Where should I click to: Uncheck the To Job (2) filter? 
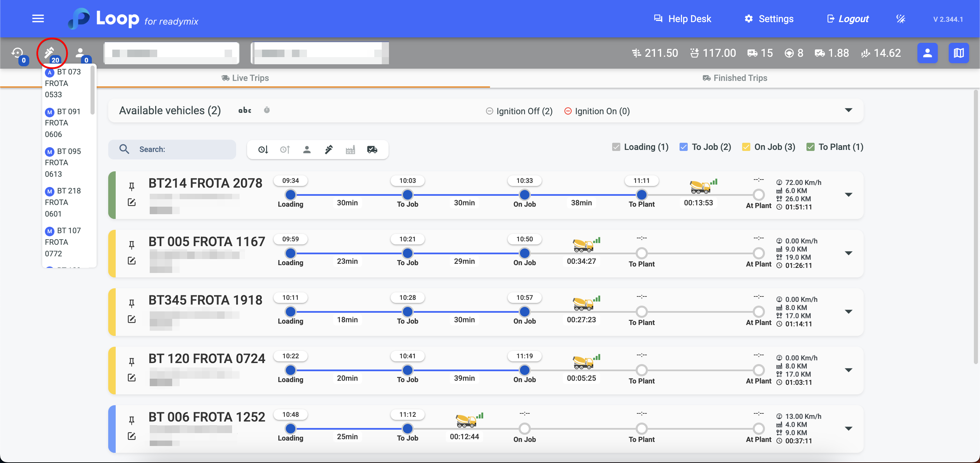pyautogui.click(x=683, y=147)
